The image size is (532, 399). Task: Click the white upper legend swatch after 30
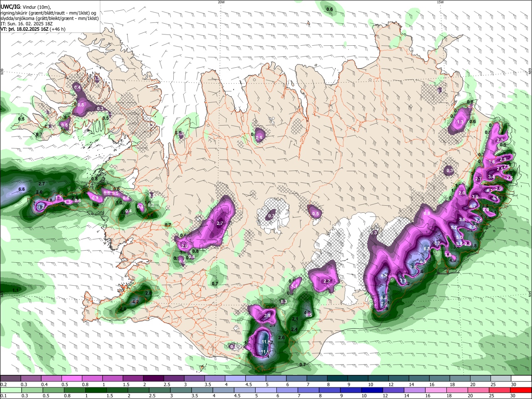point(521,379)
